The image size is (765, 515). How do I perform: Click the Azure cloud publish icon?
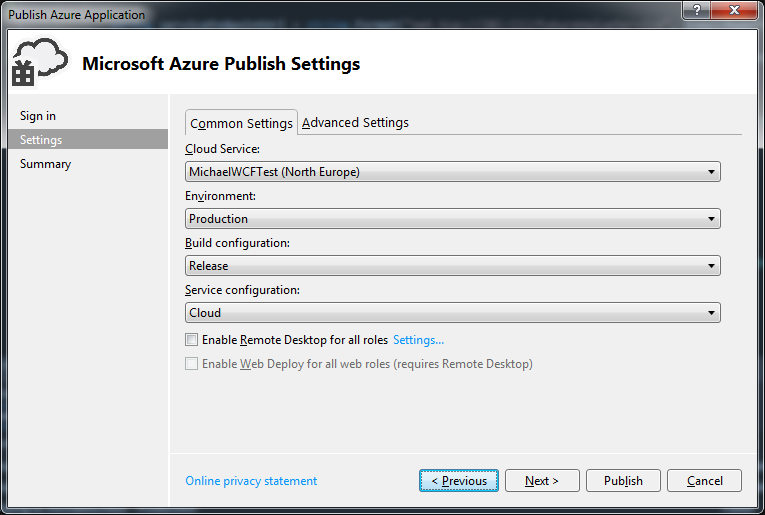click(x=39, y=62)
